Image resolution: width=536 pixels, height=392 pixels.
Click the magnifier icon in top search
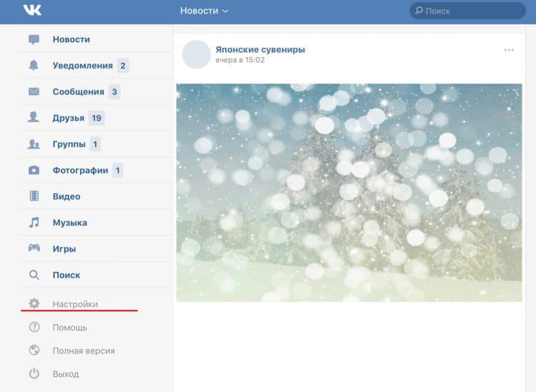click(419, 11)
